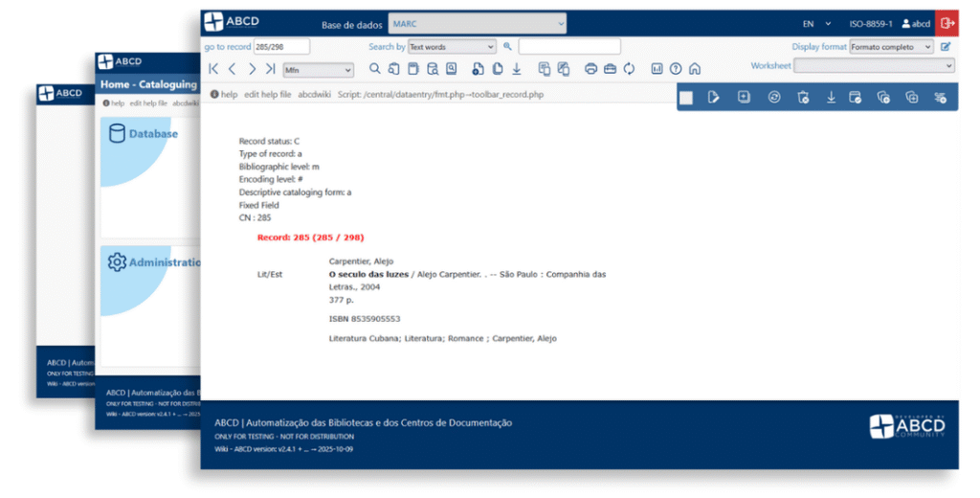Click the refresh arrows icon
The height and width of the screenshot is (498, 980).
[629, 69]
